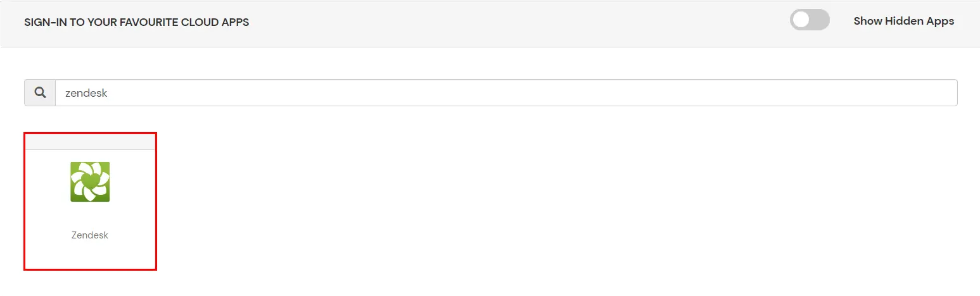The image size is (980, 296).
Task: Toggle the Show Hidden Apps switch
Action: point(809,20)
